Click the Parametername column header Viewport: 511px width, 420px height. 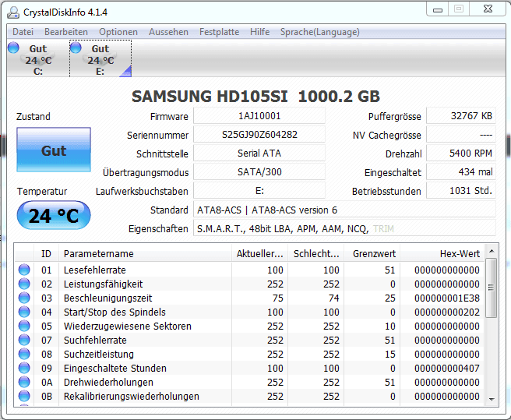click(98, 253)
